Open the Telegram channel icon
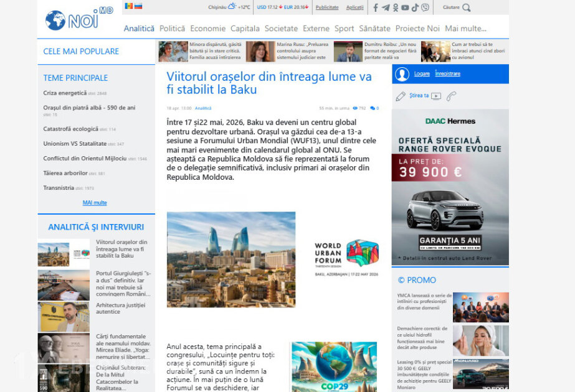This screenshot has width=575, height=392. [386, 7]
